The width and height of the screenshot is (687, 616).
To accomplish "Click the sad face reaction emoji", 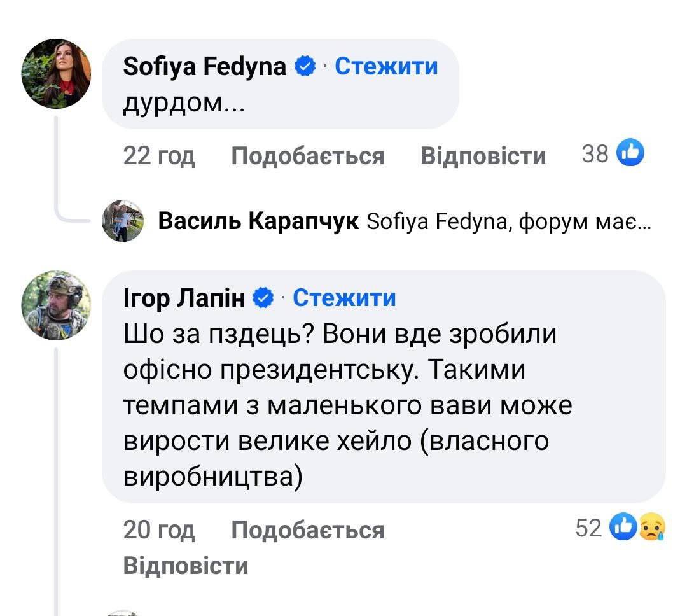I will click(x=651, y=528).
